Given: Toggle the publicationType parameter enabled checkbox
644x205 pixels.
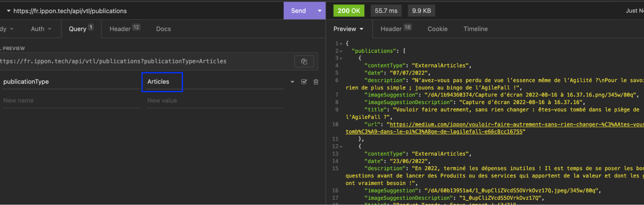Looking at the screenshot, I should [x=304, y=82].
